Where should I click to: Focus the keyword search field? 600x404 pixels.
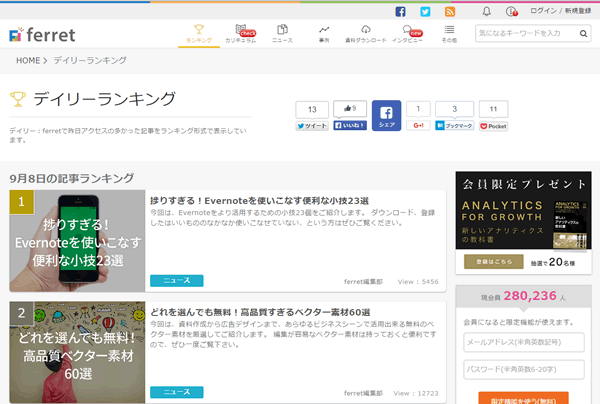pyautogui.click(x=527, y=33)
